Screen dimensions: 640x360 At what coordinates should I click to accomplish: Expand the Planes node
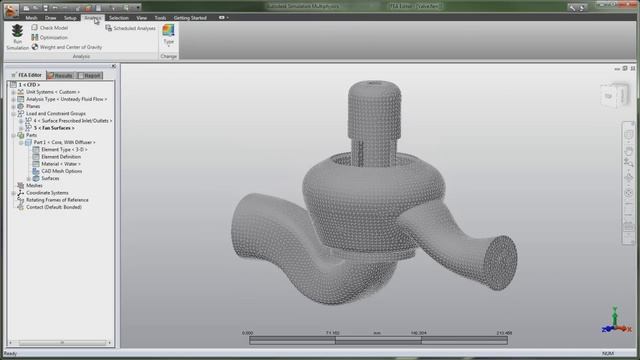tap(13, 107)
